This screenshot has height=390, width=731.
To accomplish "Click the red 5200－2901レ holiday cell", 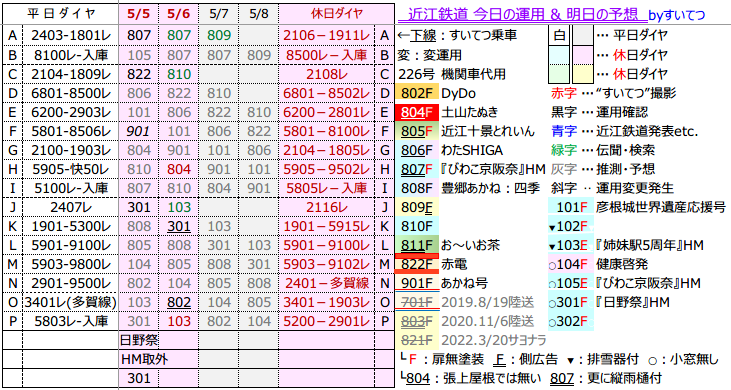I will 326,322.
